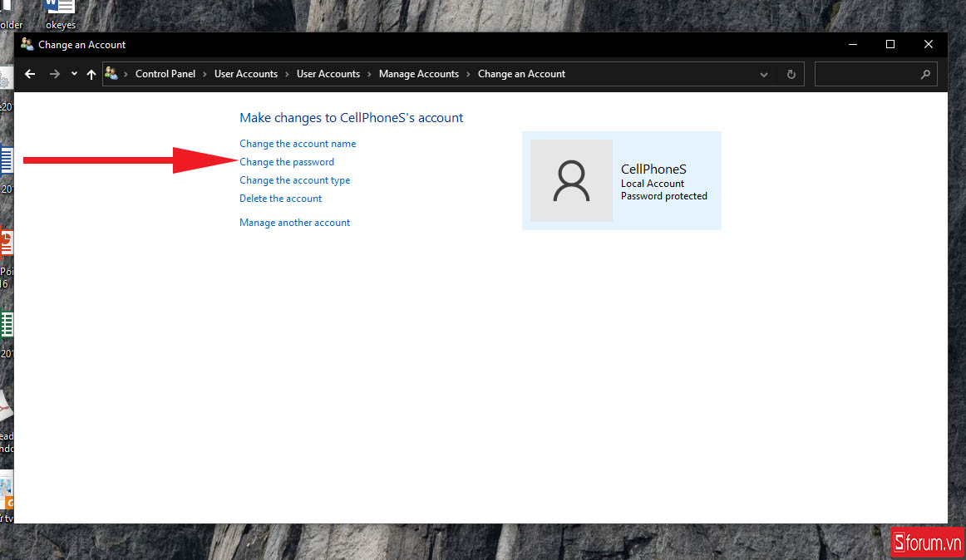Click the User Accounts icon in address bar

click(x=111, y=74)
